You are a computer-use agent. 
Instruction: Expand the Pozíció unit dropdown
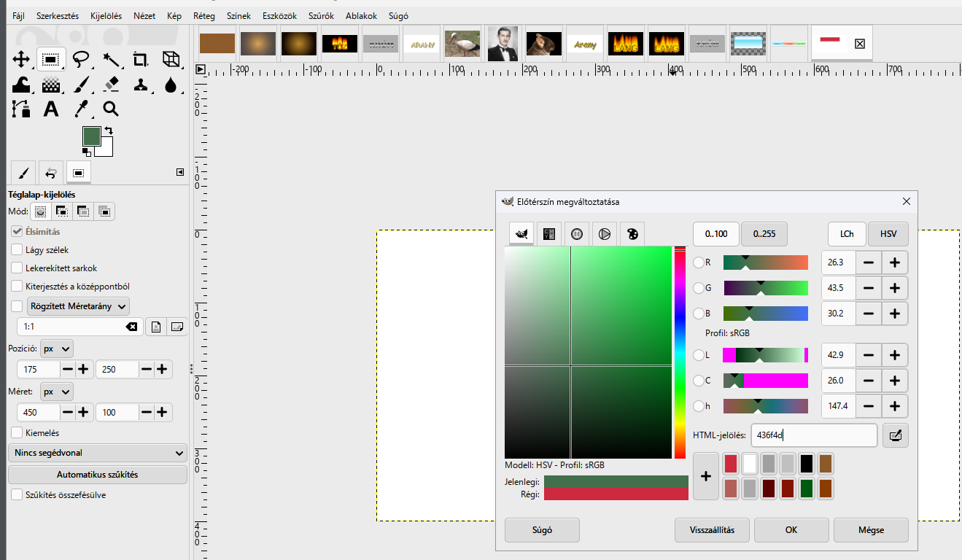point(56,349)
